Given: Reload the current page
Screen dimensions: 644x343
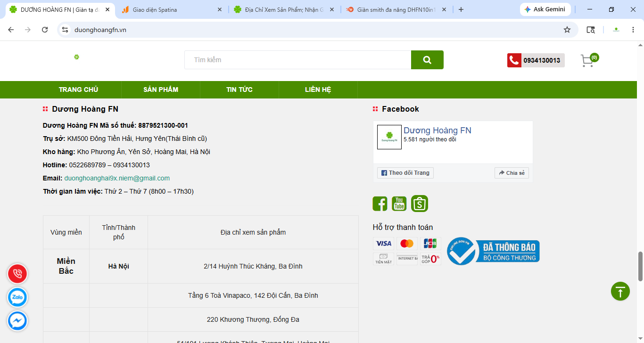Looking at the screenshot, I should (x=45, y=30).
